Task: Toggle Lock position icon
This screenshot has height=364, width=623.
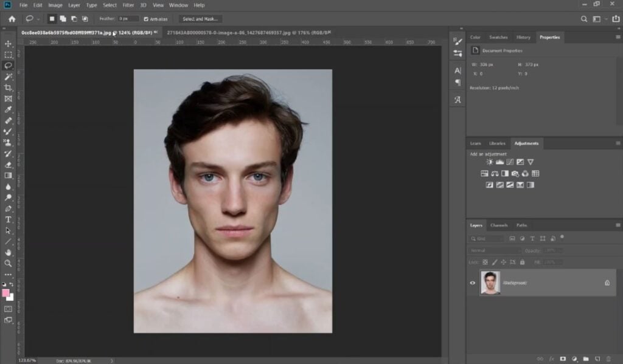Action: [x=503, y=263]
